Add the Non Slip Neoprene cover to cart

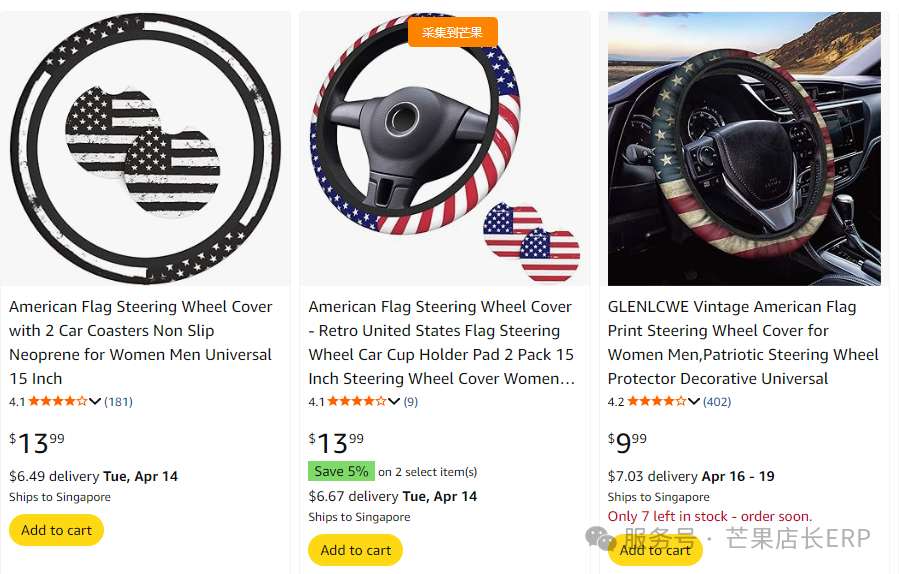point(56,530)
